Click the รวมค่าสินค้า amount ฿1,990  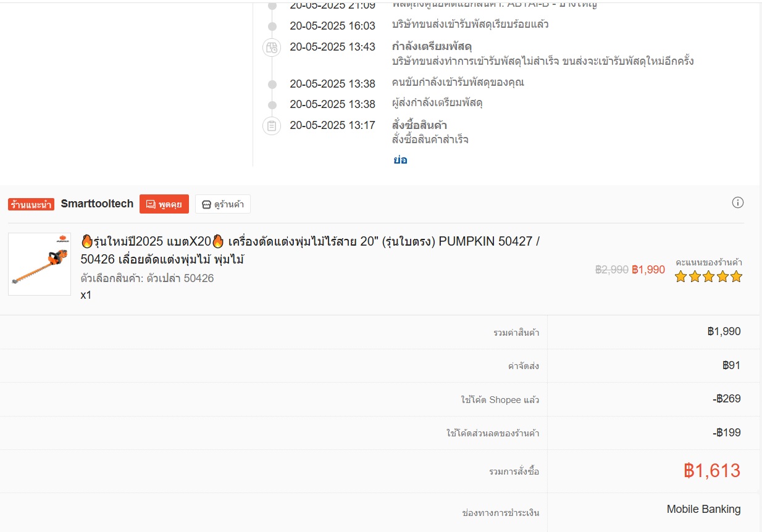click(x=724, y=331)
